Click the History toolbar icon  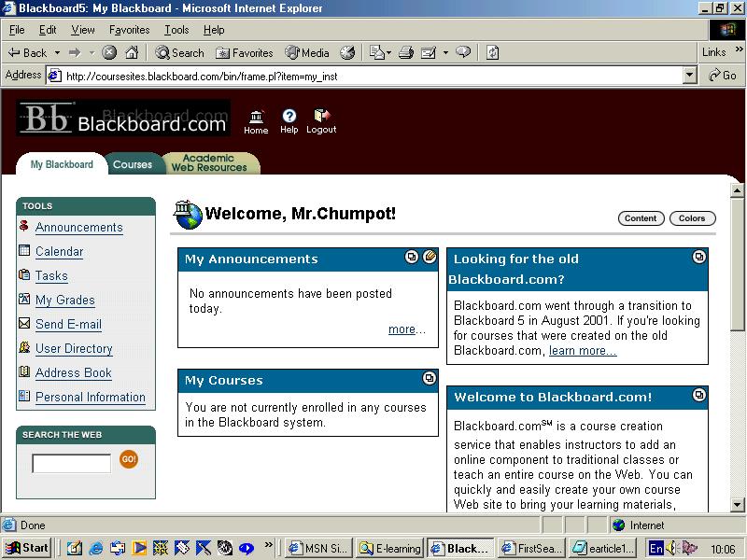[347, 52]
